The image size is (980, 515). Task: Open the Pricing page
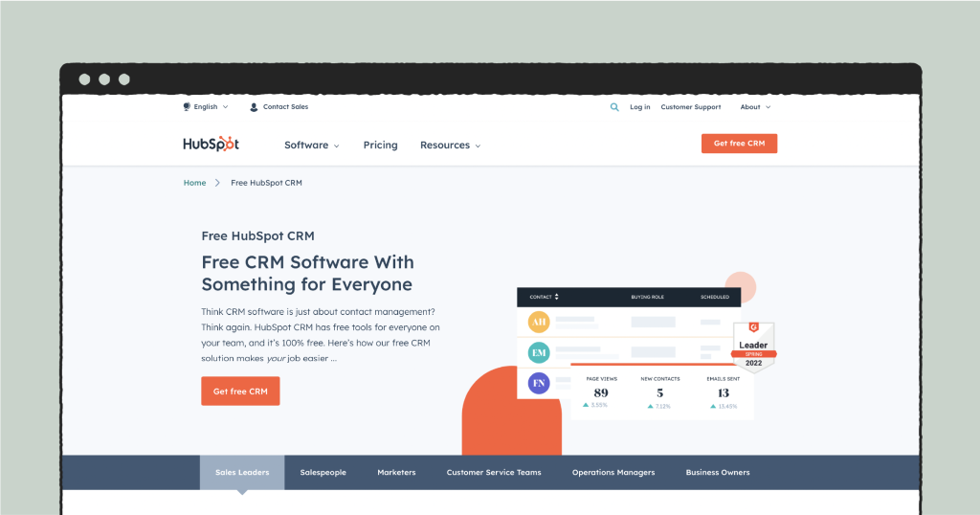[x=381, y=145]
